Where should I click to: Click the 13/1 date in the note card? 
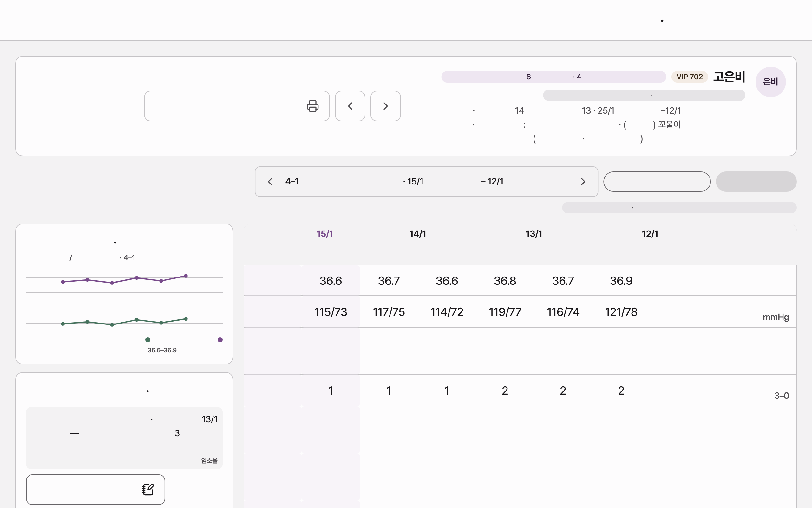[209, 419]
